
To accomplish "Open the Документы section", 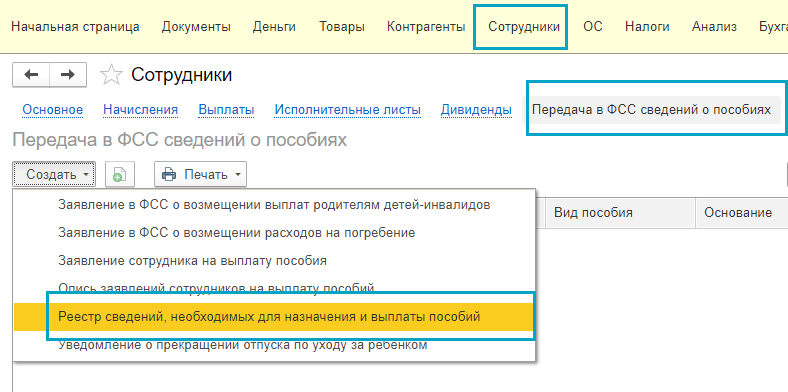I will coord(196,27).
